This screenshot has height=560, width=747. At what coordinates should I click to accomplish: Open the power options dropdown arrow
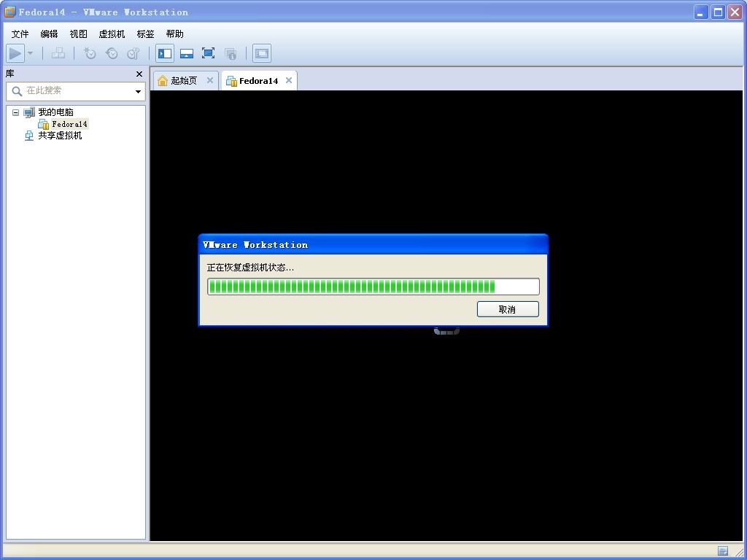click(x=31, y=53)
